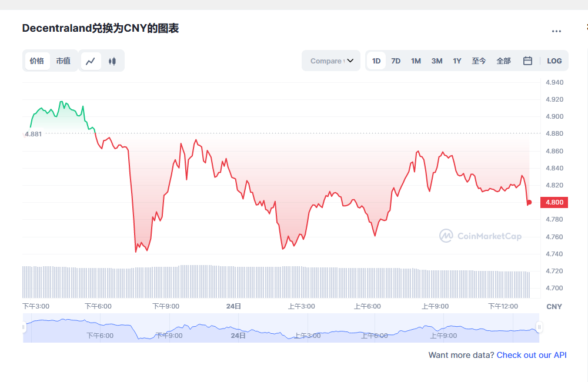Select the 3M time range

[x=437, y=61]
